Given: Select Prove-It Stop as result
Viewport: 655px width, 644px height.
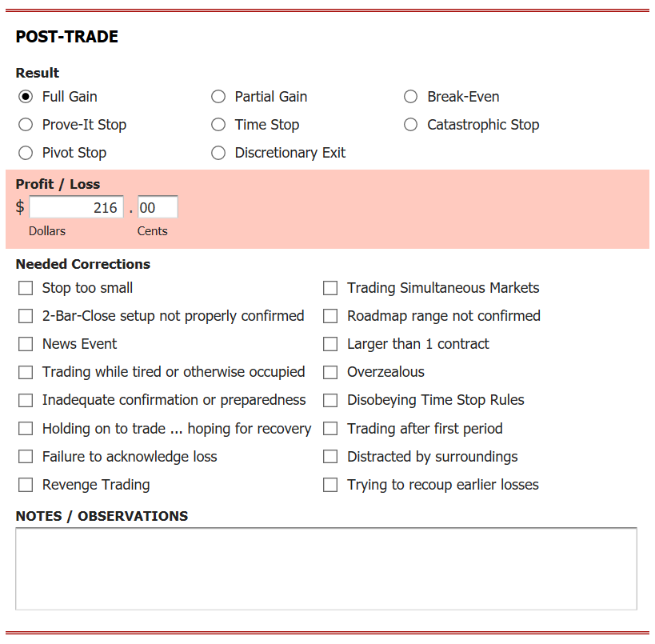Looking at the screenshot, I should pyautogui.click(x=26, y=125).
